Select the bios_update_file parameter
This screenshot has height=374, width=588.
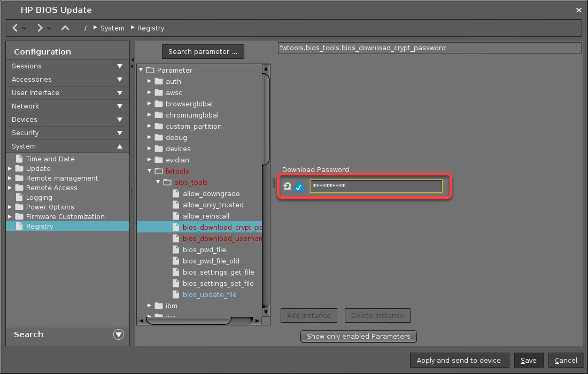(x=209, y=294)
